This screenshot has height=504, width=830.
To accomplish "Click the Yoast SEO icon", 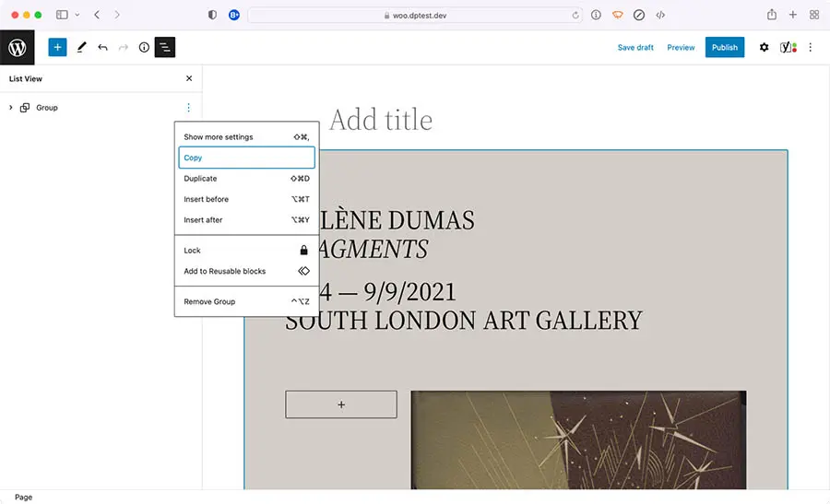I will point(788,47).
